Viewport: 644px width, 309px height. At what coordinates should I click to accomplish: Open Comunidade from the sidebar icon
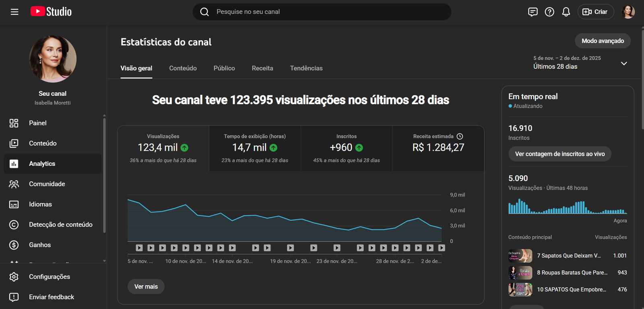[x=14, y=184]
